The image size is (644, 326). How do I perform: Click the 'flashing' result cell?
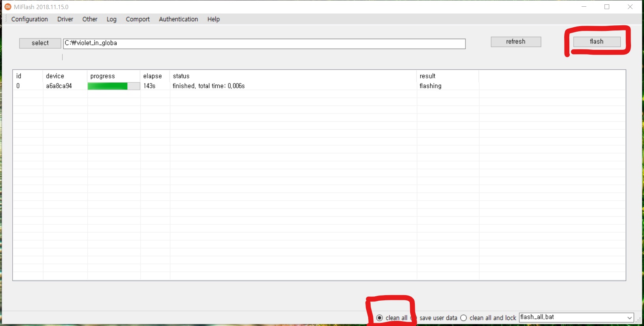click(x=431, y=86)
